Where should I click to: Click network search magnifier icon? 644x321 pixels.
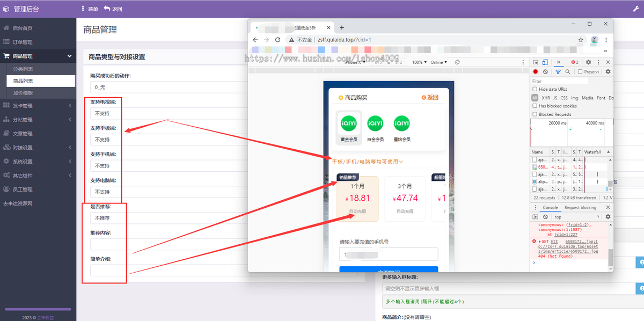[567, 71]
